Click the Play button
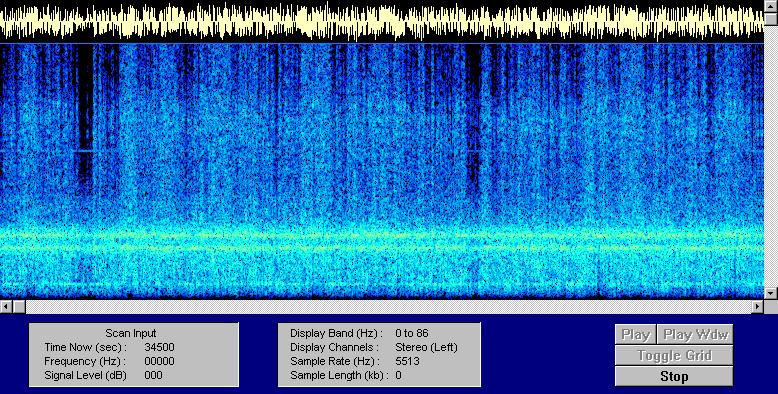This screenshot has width=778, height=394. (x=636, y=334)
